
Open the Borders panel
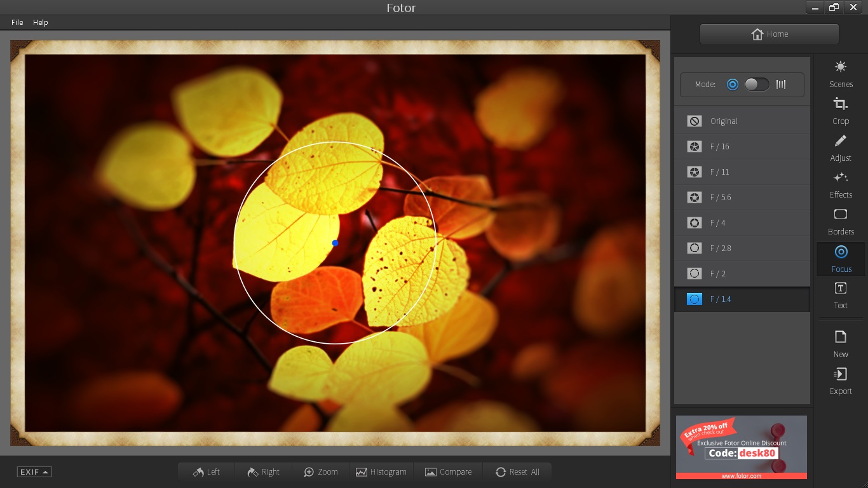841,222
